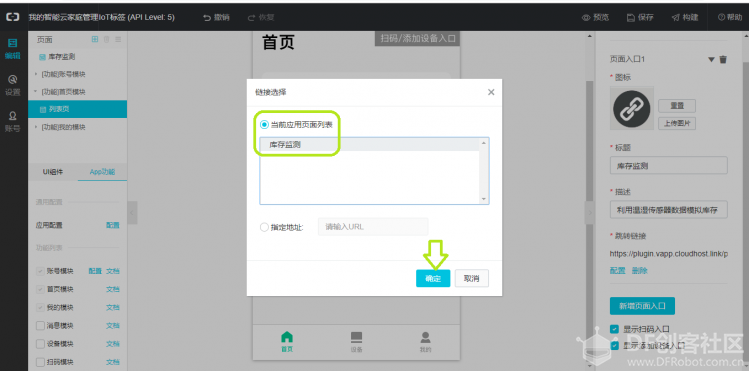This screenshot has height=371, width=749.
Task: Click the 描述 description input field
Action: pos(669,210)
